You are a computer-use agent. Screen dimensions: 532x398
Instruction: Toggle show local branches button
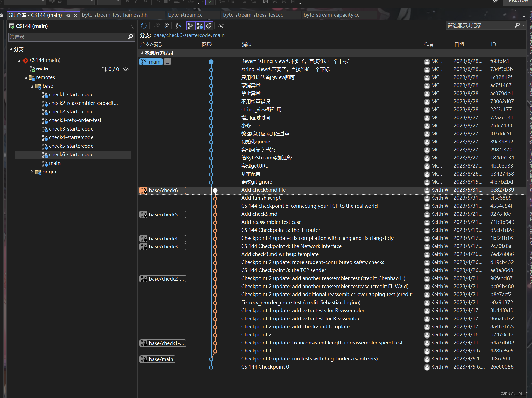[190, 26]
